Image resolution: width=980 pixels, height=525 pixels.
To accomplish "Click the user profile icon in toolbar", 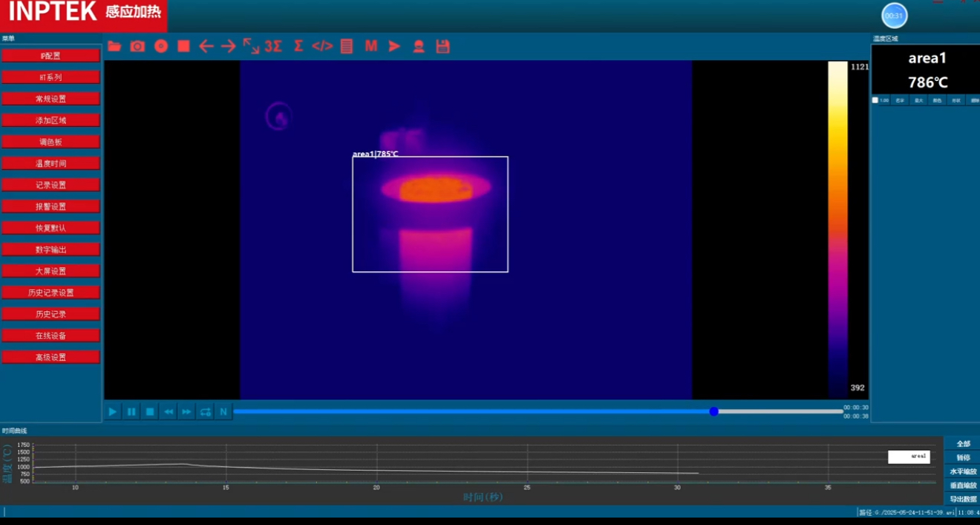I will [x=419, y=46].
